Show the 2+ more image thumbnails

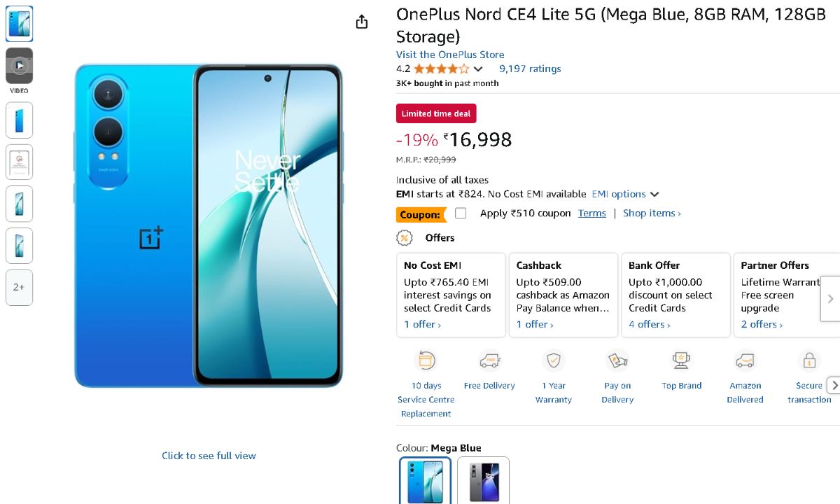[x=20, y=288]
